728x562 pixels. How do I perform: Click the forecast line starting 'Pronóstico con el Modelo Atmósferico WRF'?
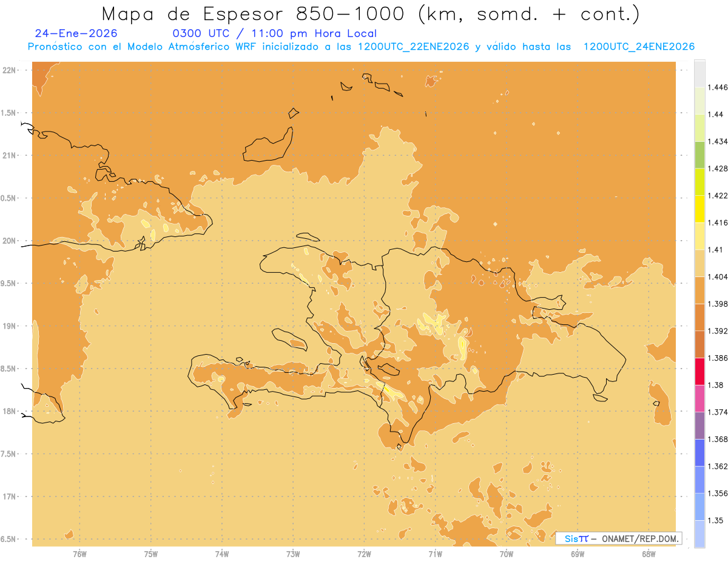pos(361,47)
